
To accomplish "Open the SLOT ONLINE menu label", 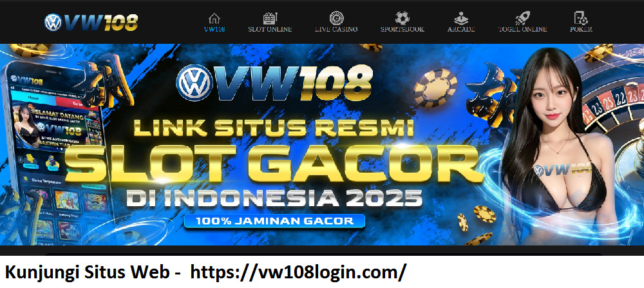I will click(x=270, y=29).
